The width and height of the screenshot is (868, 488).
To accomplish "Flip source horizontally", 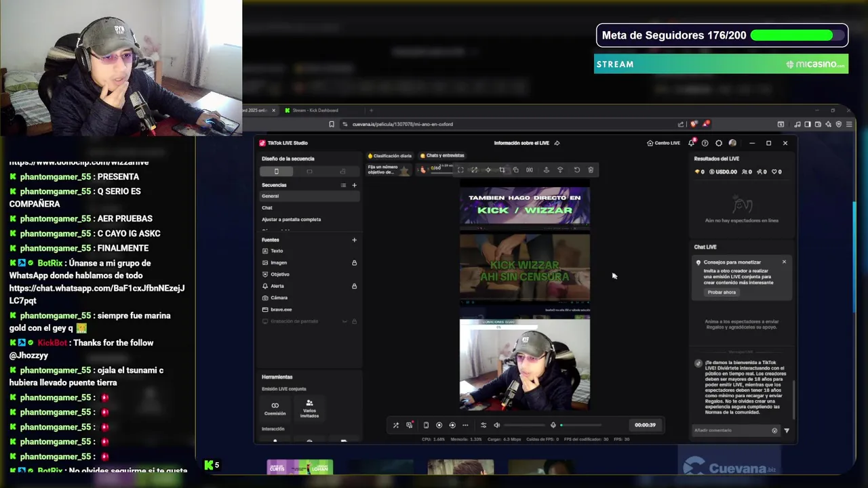I will click(x=530, y=170).
